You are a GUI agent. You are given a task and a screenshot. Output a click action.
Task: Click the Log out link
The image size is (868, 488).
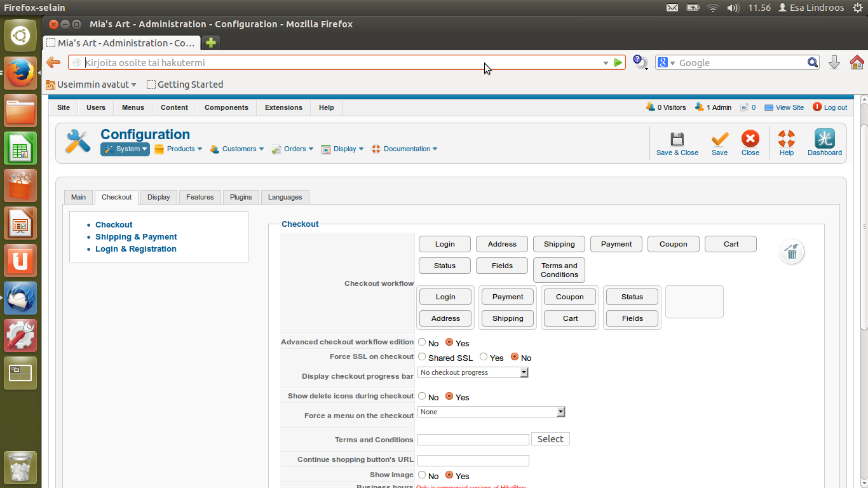click(x=830, y=107)
